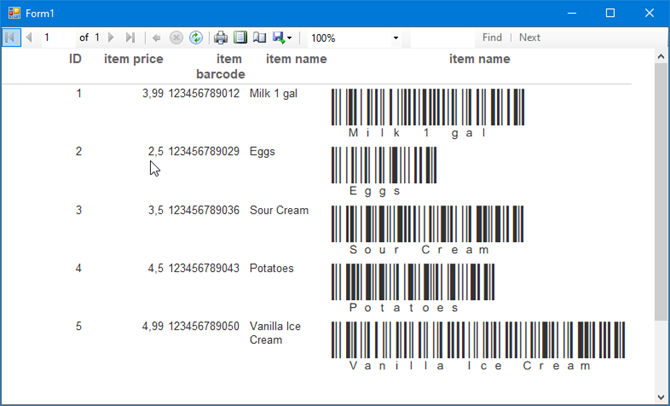Screen dimensions: 670x406
Task: Go to the previous page
Action: point(29,38)
